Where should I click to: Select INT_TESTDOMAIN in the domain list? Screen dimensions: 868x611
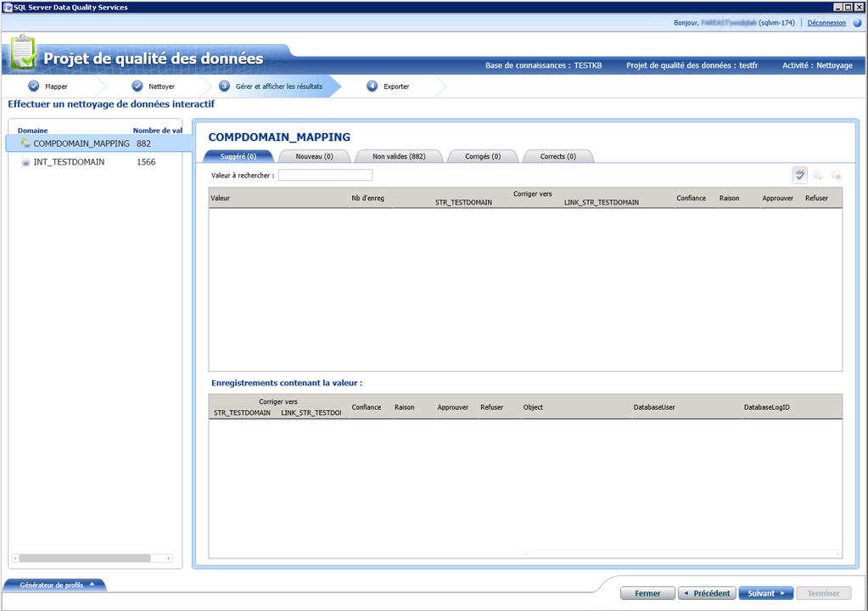pyautogui.click(x=70, y=162)
